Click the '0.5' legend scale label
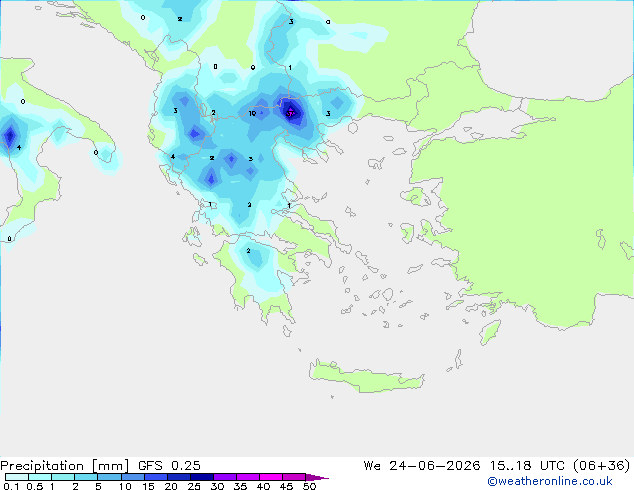The height and width of the screenshot is (490, 634). [35, 486]
